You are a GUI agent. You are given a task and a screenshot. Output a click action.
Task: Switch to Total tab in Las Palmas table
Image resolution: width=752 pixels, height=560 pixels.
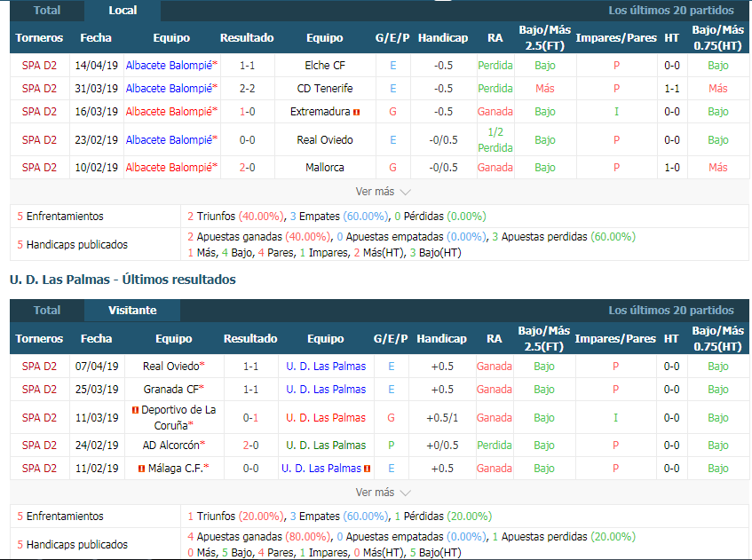[46, 311]
